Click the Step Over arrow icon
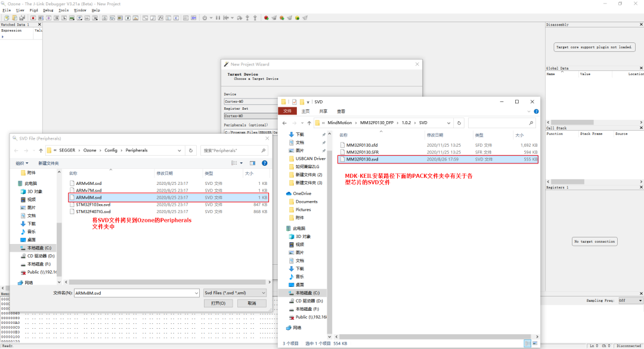This screenshot has height=349, width=644. click(240, 18)
